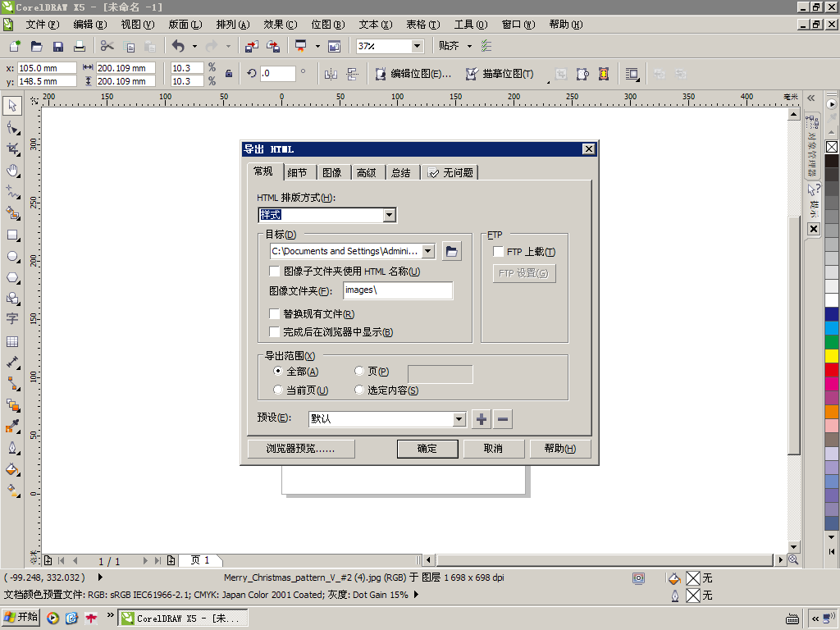Open the File (文件) menu
This screenshot has width=840, height=630.
click(x=43, y=25)
